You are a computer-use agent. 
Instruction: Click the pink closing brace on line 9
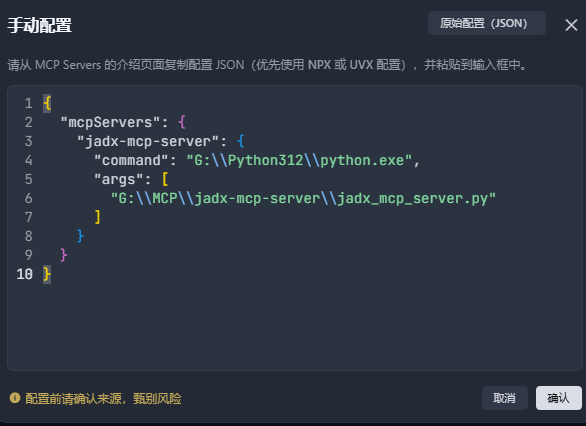click(x=64, y=255)
